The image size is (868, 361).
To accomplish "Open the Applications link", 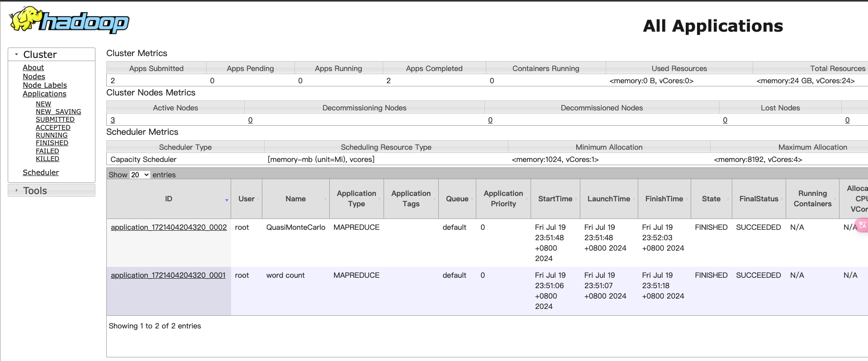I will [44, 94].
